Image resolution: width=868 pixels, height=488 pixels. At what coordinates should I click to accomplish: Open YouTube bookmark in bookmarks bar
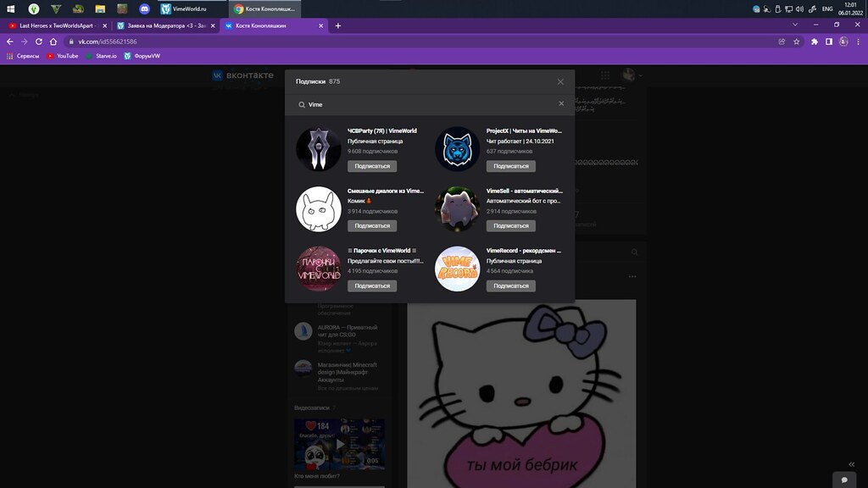click(x=63, y=56)
